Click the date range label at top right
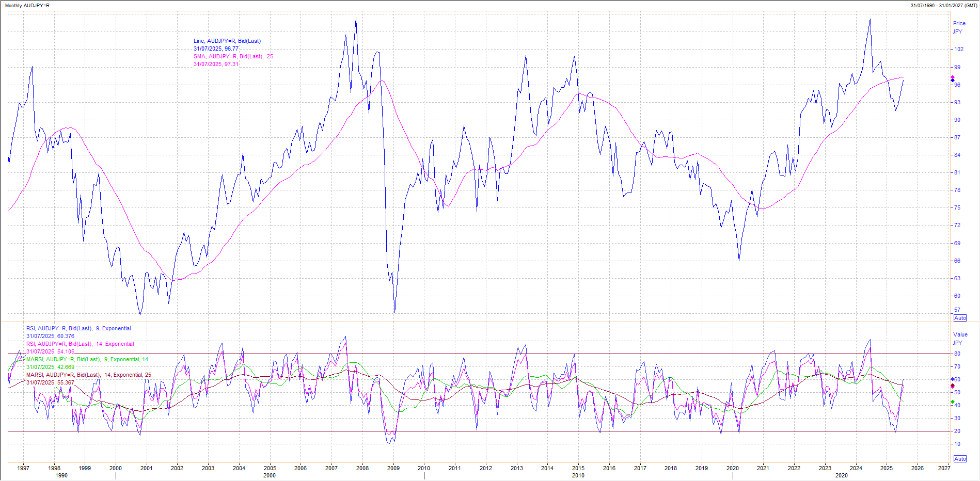 [x=943, y=6]
